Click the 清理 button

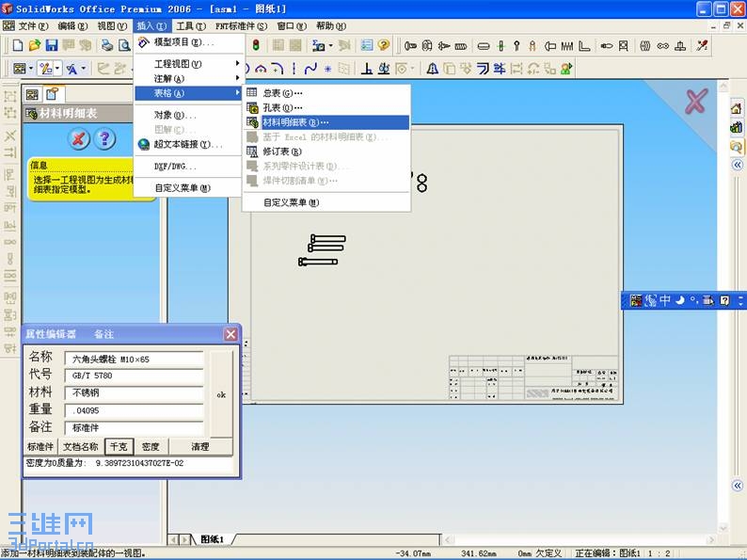200,446
